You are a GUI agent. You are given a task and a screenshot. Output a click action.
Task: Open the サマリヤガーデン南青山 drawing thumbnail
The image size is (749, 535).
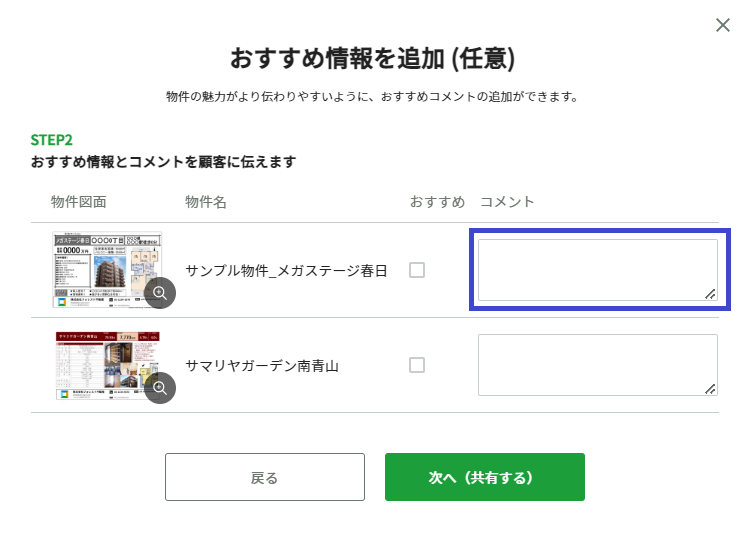point(107,365)
